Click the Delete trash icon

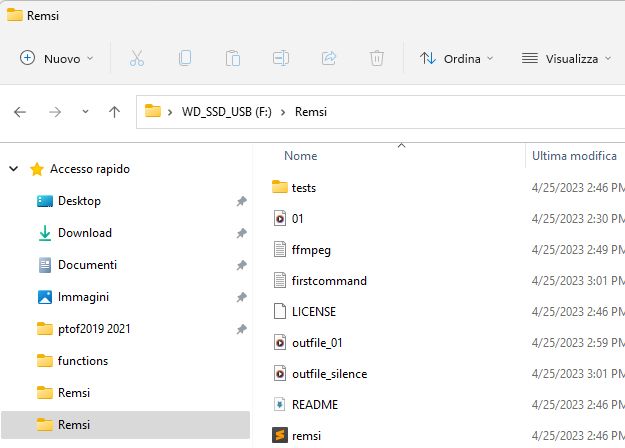377,58
